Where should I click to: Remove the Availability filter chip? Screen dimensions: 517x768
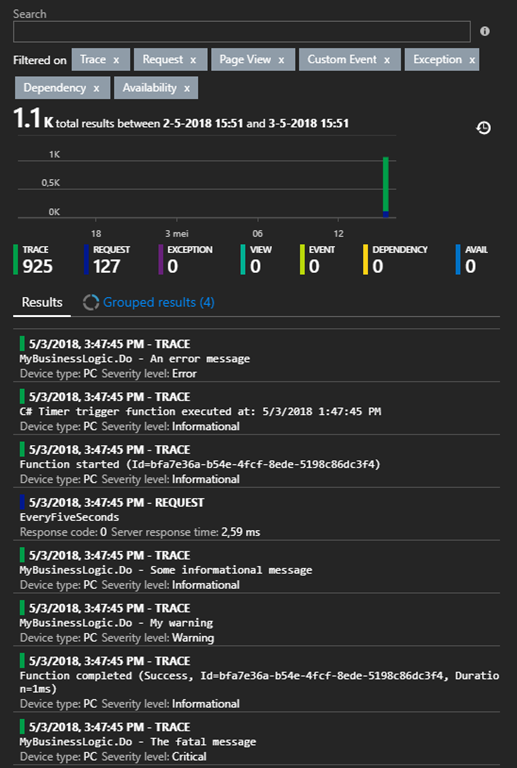[x=187, y=89]
